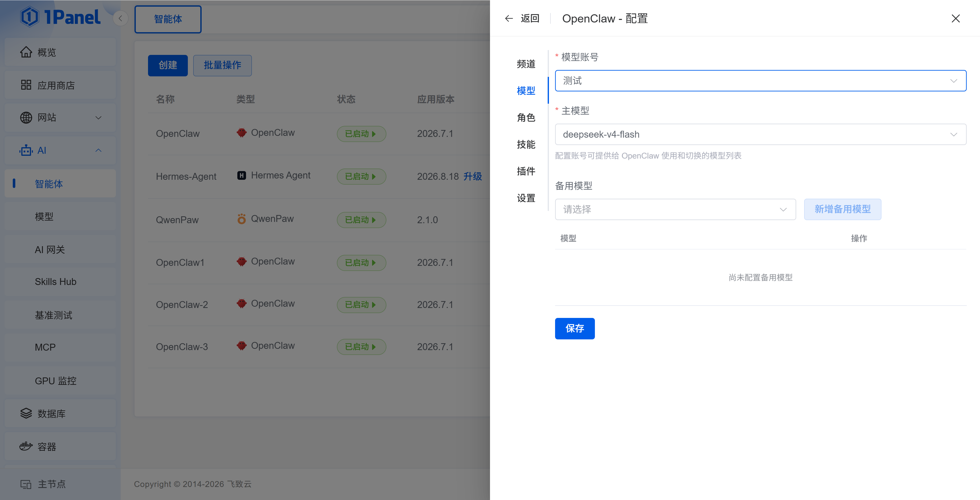Open GPU 监控 in the sidebar

60,381
